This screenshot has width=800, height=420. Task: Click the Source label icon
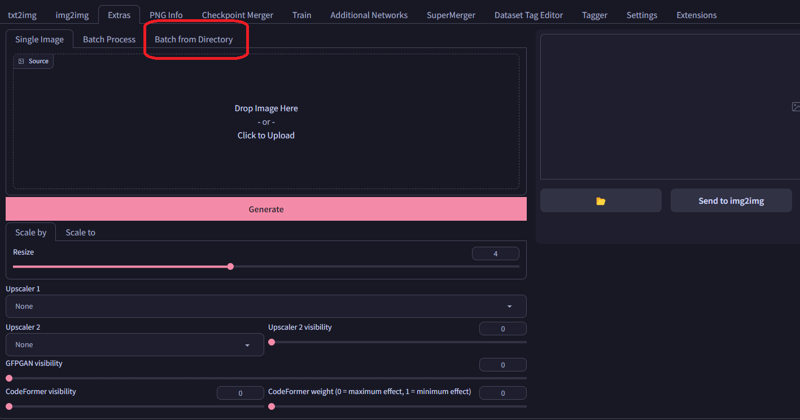point(21,61)
